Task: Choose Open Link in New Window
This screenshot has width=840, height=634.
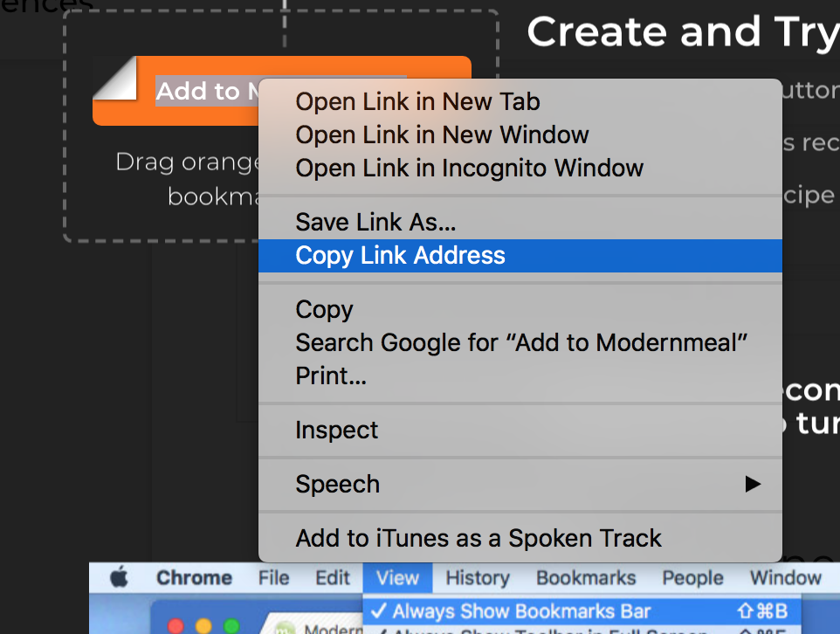Action: click(520, 135)
